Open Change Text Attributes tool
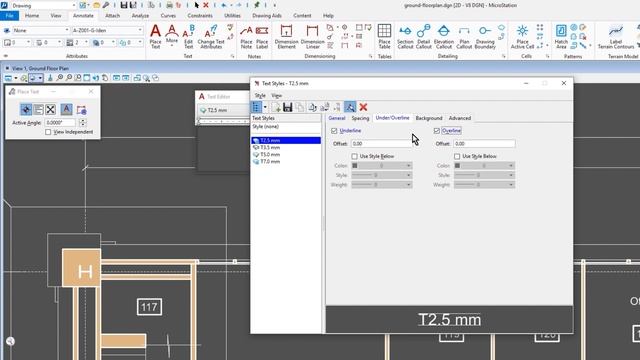640x360 pixels. point(211,37)
